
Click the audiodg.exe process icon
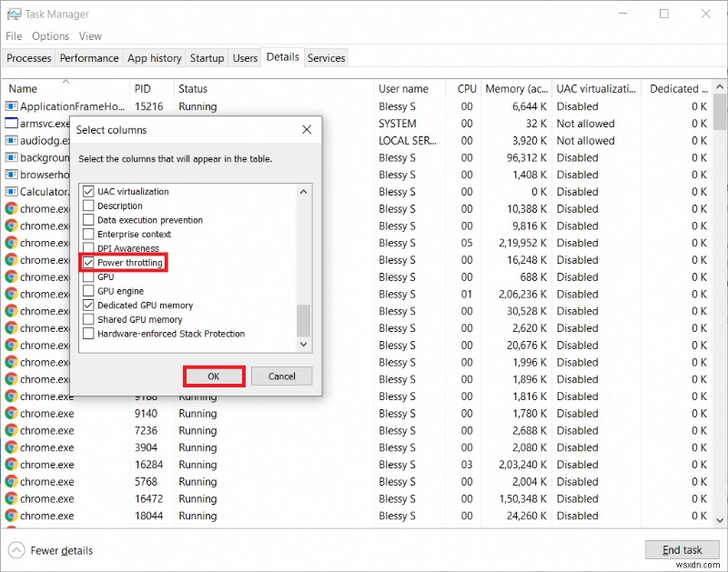click(x=13, y=141)
